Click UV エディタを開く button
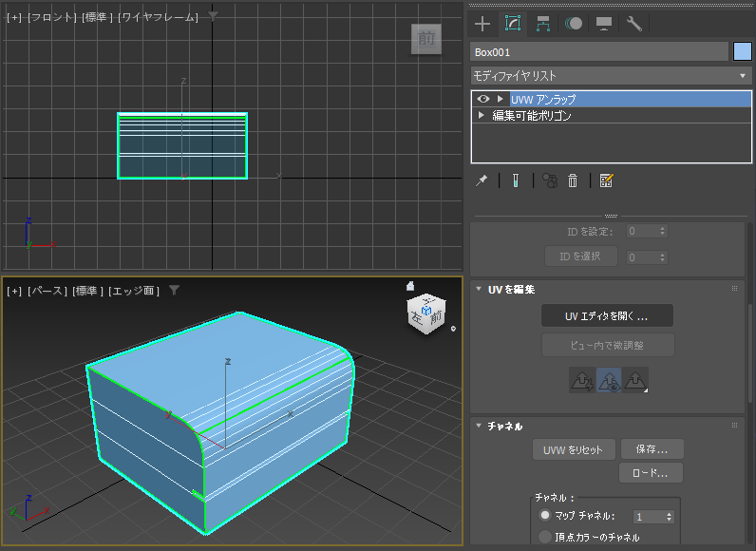The image size is (756, 551). (x=607, y=316)
